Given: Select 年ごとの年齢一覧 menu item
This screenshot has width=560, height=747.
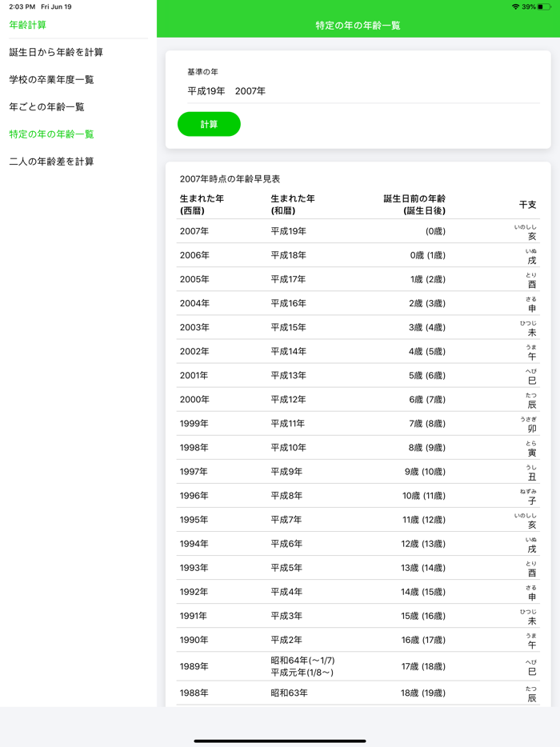Looking at the screenshot, I should click(46, 106).
